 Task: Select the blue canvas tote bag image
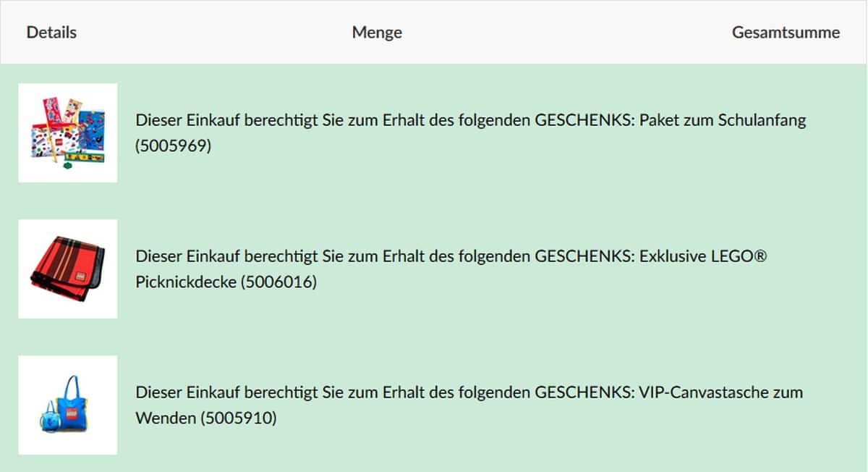[67, 405]
